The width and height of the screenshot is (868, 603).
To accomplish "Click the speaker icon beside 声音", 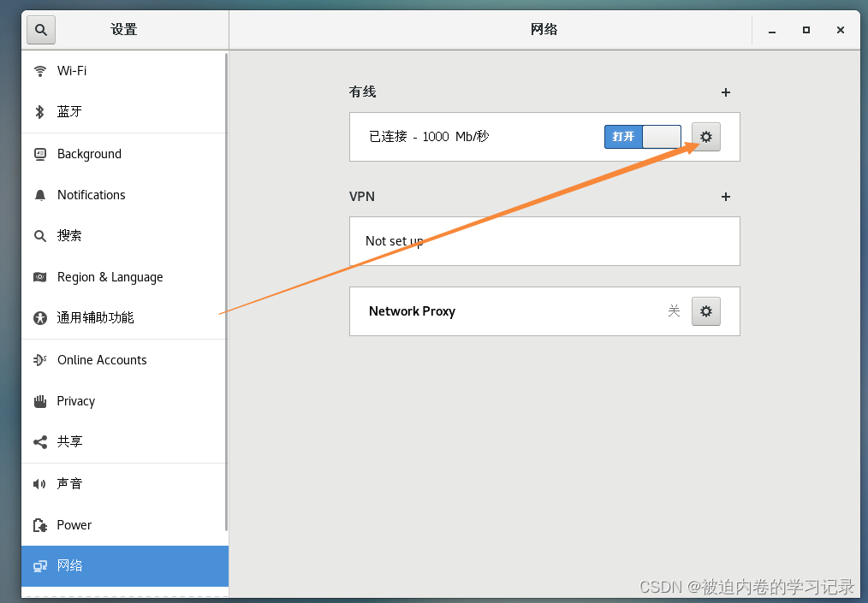I will 39,484.
